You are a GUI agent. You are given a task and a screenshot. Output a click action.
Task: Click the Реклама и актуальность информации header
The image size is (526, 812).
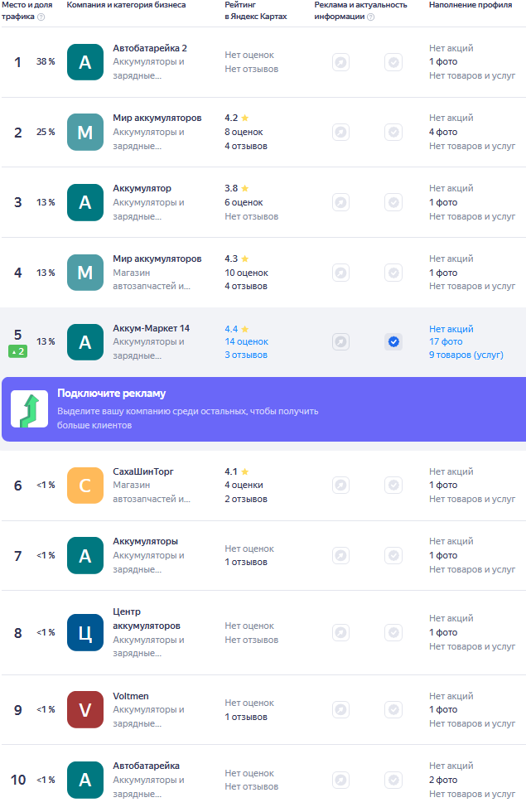coord(361,10)
